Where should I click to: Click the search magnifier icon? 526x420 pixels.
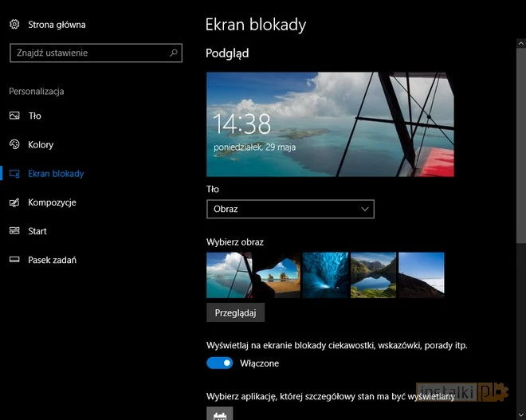(x=174, y=53)
